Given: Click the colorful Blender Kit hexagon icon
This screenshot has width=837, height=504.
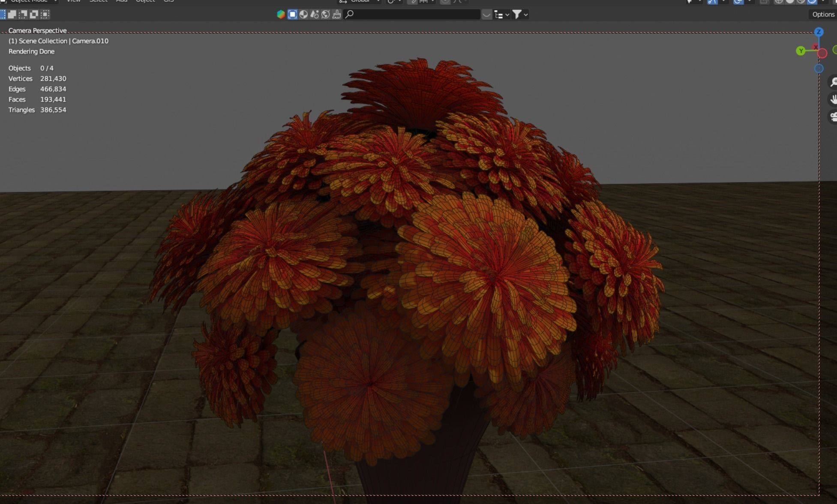Looking at the screenshot, I should (x=281, y=15).
